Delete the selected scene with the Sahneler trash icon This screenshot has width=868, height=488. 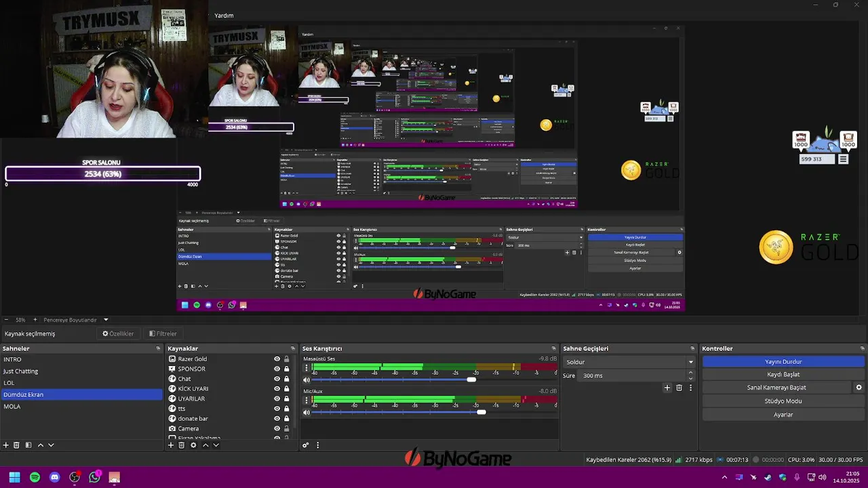click(17, 445)
